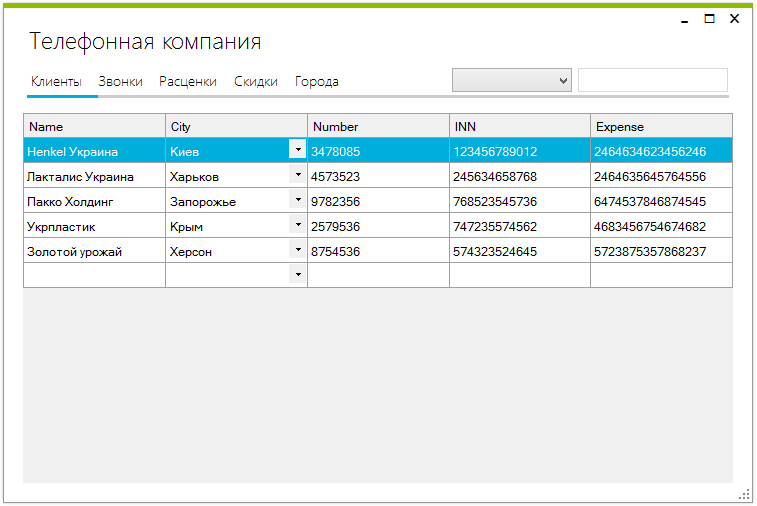Click INN value 768523545736
This screenshot has height=506, width=757.
coord(520,201)
